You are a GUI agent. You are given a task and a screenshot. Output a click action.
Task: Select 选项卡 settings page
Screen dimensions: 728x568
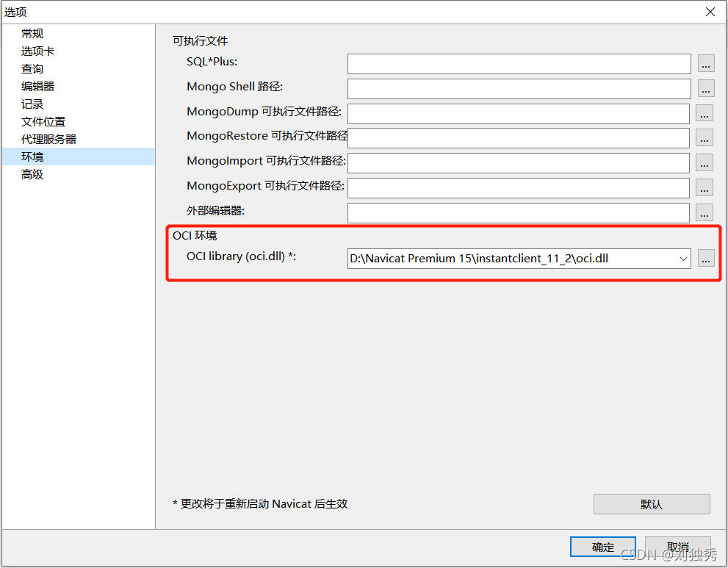(37, 51)
